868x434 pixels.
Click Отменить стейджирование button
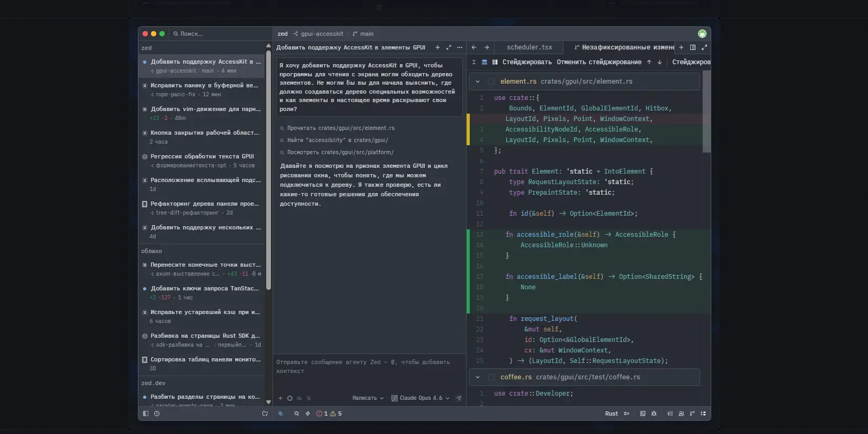coord(599,62)
